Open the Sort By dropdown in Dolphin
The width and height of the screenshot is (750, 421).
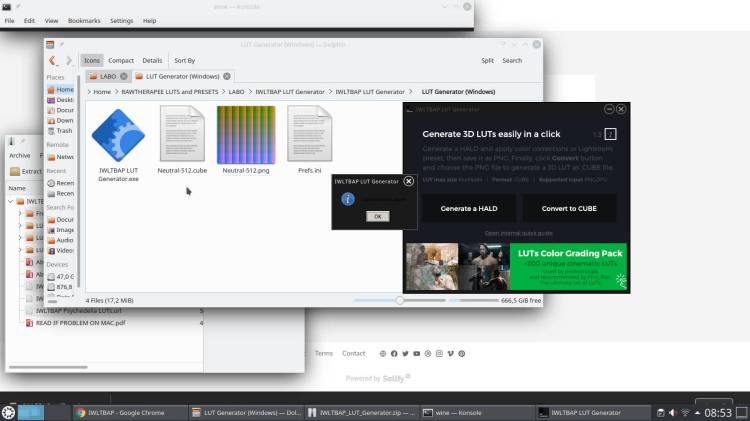pyautogui.click(x=185, y=60)
